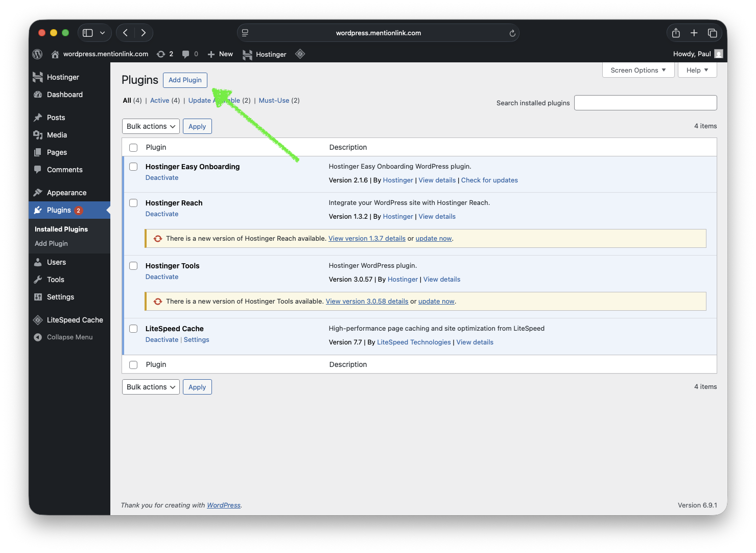Click the updates icon showing 2 updates
The image size is (756, 553).
point(162,54)
